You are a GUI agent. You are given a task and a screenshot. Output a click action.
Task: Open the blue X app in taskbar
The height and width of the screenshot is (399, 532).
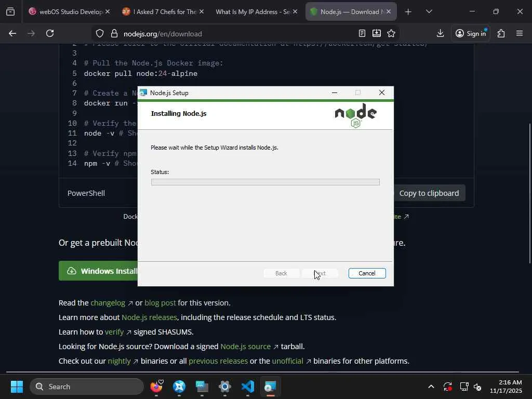coord(179,387)
